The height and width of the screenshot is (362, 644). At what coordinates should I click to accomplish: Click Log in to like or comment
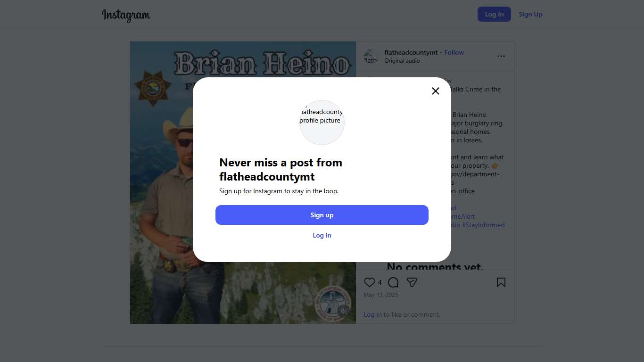pyautogui.click(x=372, y=314)
